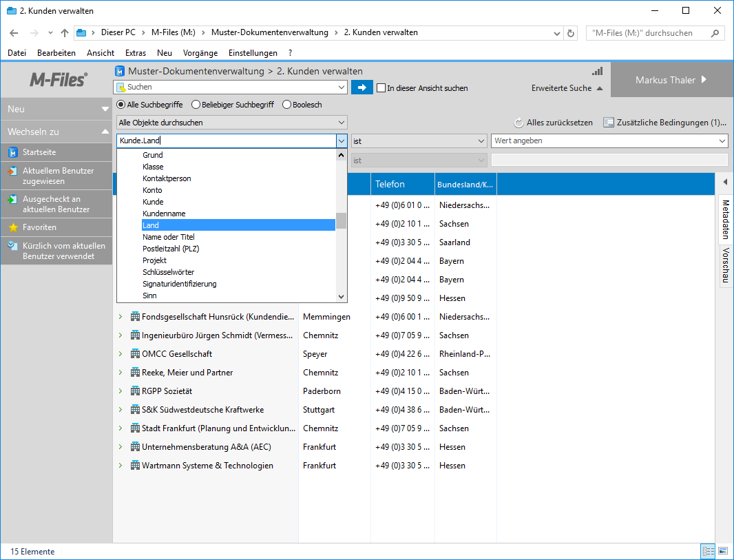Image resolution: width=734 pixels, height=560 pixels.
Task: Switch to the Vorschau side tab
Action: point(725,266)
